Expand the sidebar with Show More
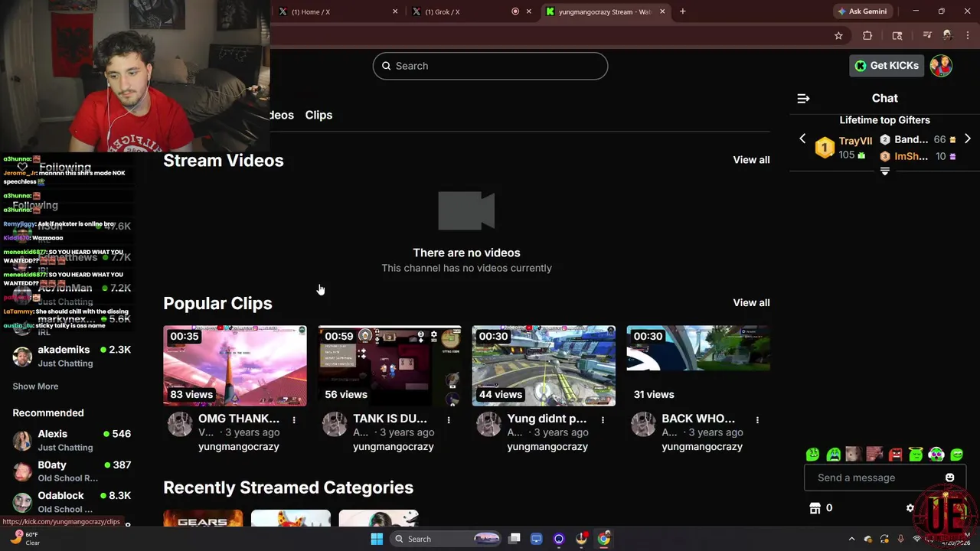The height and width of the screenshot is (551, 980). (x=35, y=386)
